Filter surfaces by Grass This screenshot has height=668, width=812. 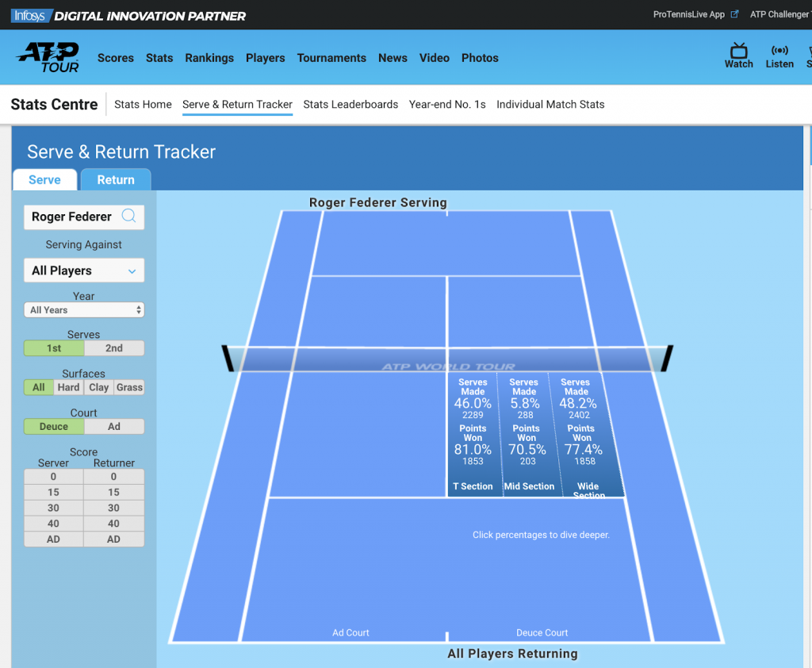[129, 387]
